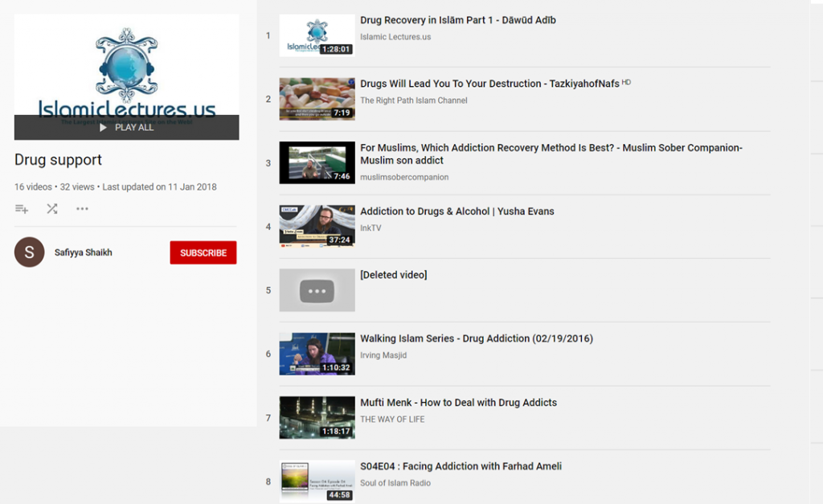Open the Drug Recovery in Islām Part 1 thumbnail
The height and width of the screenshot is (504, 823).
click(x=317, y=35)
